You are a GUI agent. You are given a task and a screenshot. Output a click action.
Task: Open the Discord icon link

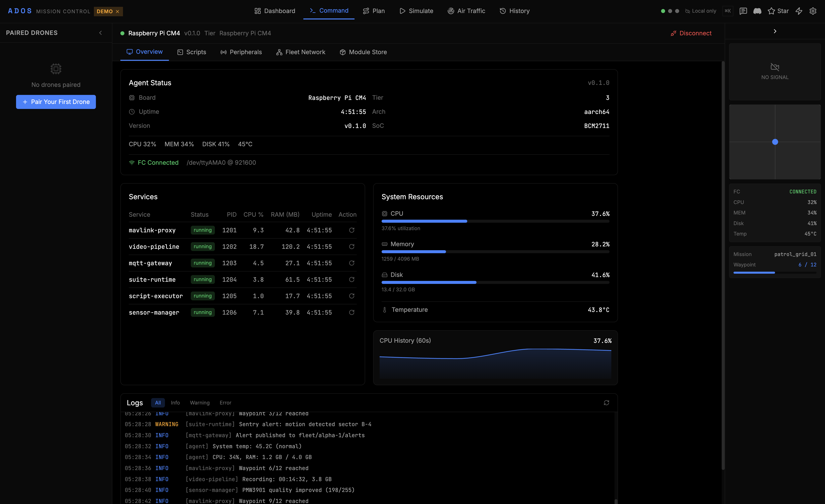[757, 11]
